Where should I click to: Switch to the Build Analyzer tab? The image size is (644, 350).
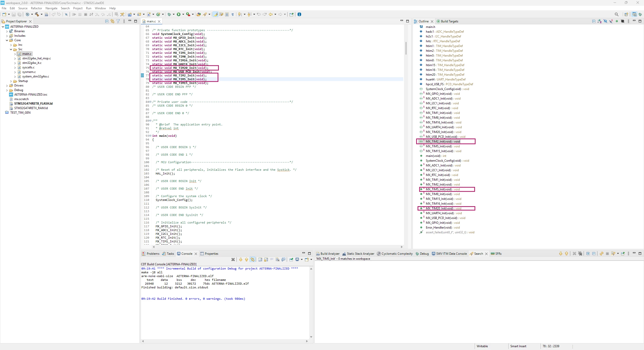(x=328, y=254)
